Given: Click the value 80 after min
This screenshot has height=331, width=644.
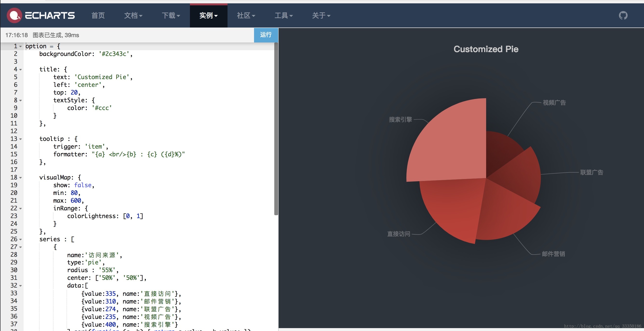Looking at the screenshot, I should tap(74, 193).
